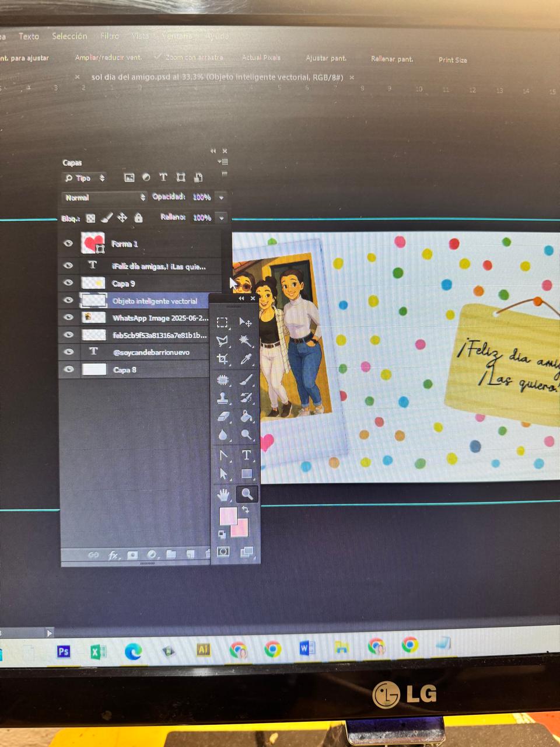Screen dimensions: 560x747
Task: Hide the Forma 1 layer
Action: 68,244
